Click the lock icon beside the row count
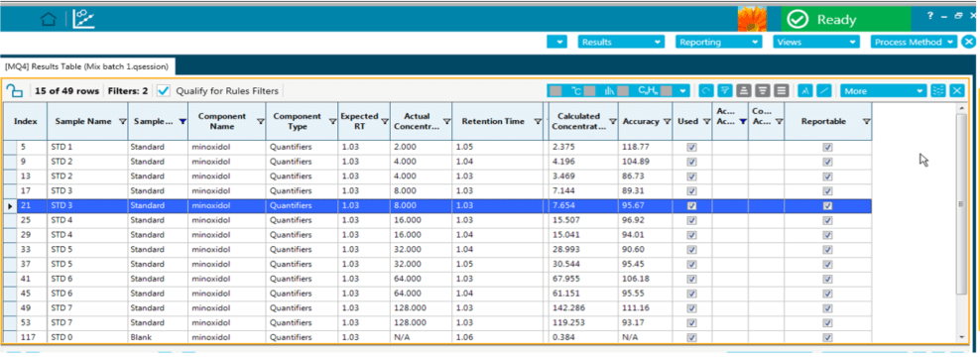980x357 pixels. [x=14, y=91]
